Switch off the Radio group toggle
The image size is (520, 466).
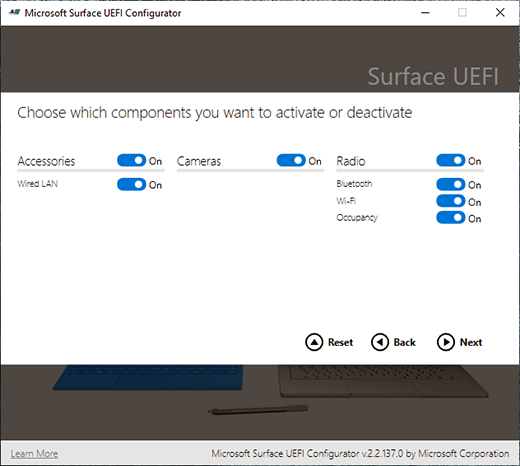tap(451, 160)
